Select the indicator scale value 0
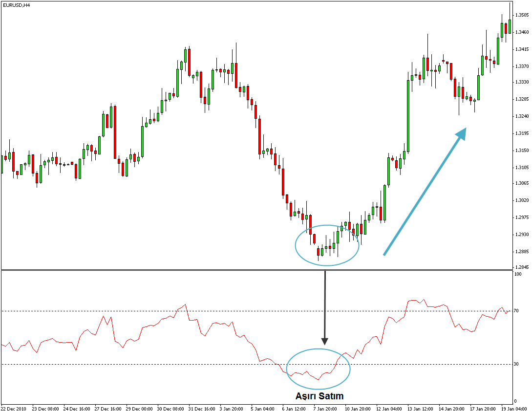Viewport: 532px width, 413px height. (516, 401)
